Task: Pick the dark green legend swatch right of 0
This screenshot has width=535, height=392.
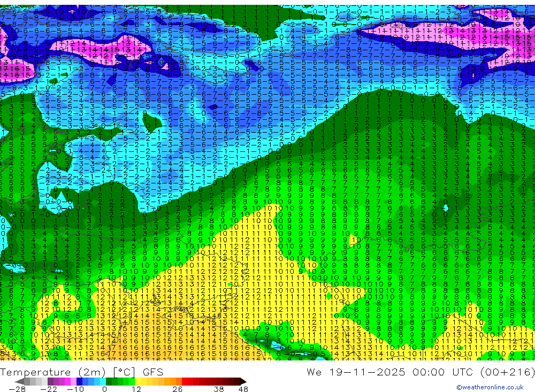Action: 109,382
